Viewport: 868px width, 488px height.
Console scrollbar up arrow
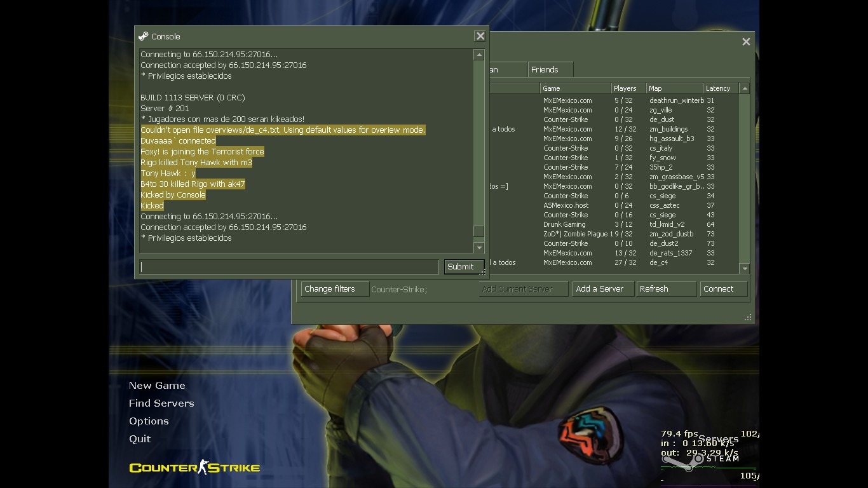point(479,55)
